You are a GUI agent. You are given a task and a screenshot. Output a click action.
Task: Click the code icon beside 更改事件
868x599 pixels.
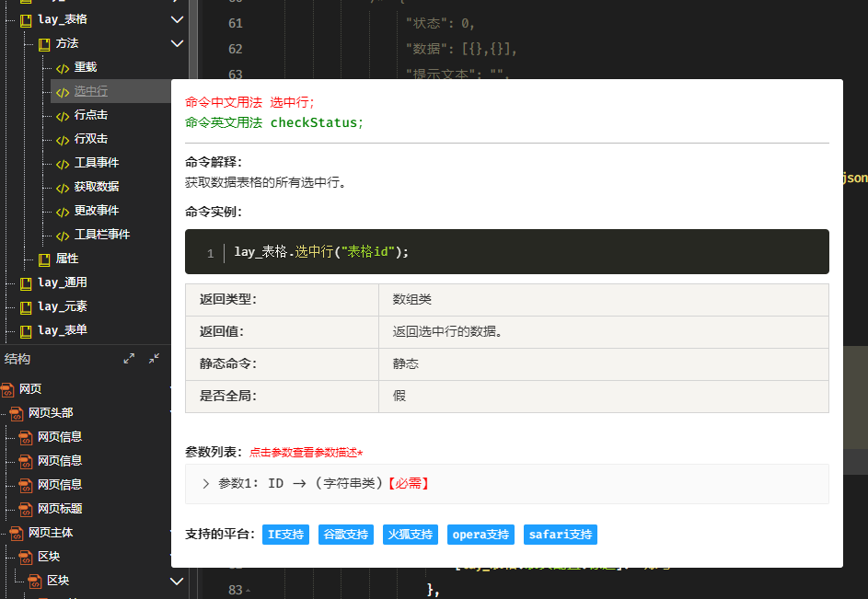[63, 211]
